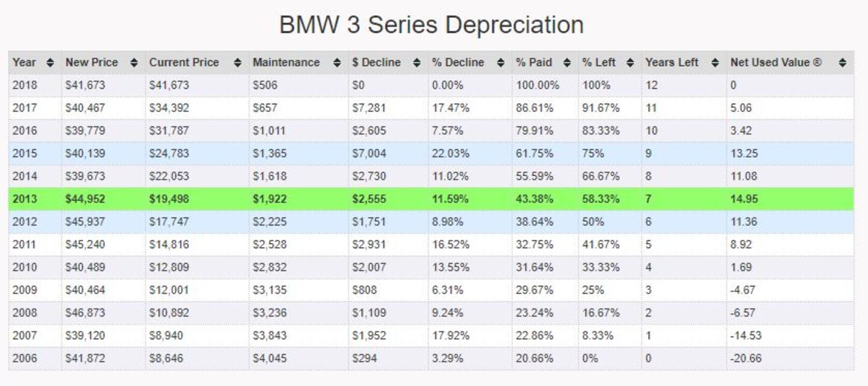
Task: Sort % Left column with arrows
Action: 630,63
